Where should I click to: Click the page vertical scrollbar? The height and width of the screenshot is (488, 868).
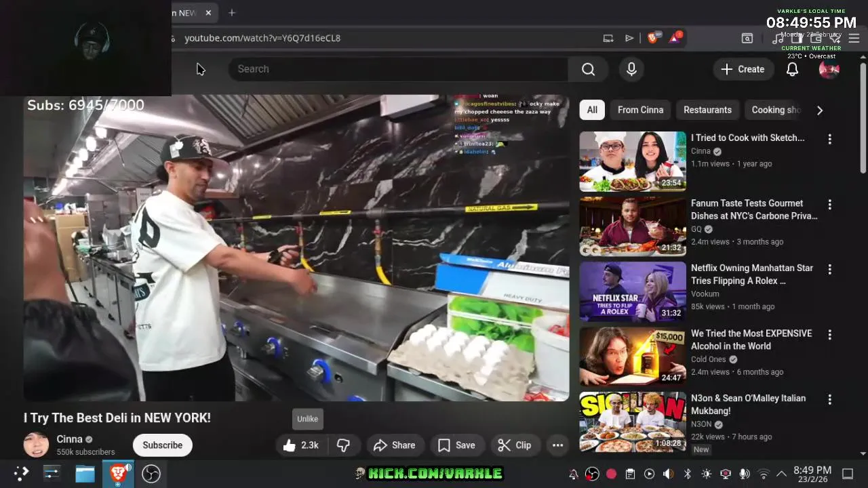[863, 119]
